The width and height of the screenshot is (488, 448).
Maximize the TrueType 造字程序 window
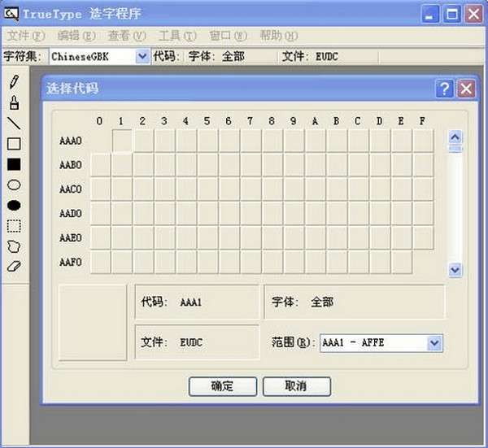tap(451, 14)
